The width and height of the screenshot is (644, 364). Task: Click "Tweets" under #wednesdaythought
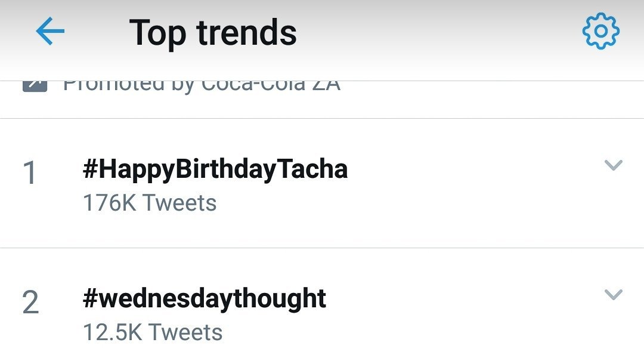pos(185,332)
